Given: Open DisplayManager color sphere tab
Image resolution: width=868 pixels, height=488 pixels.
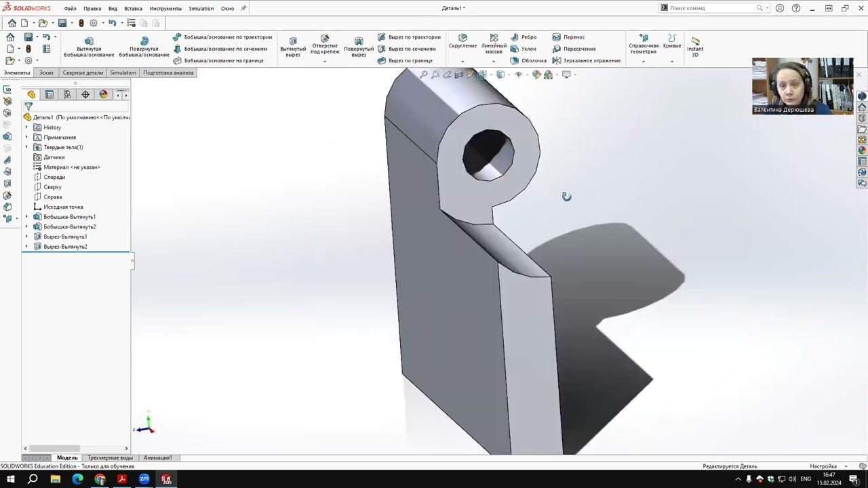Looking at the screenshot, I should (x=103, y=94).
